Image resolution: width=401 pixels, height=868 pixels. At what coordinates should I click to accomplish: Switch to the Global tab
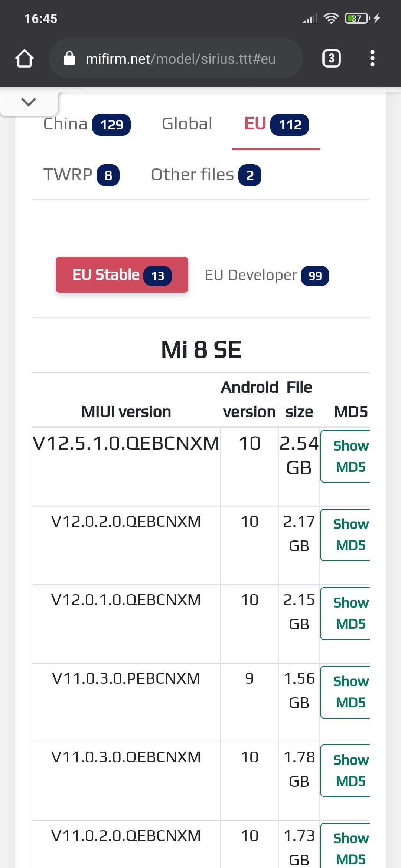(x=187, y=124)
